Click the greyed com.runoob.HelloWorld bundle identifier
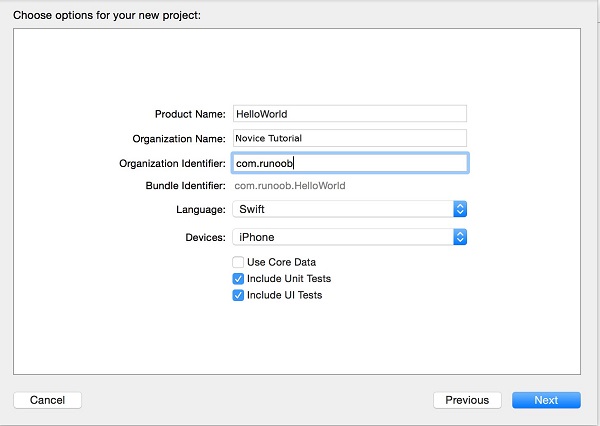The width and height of the screenshot is (600, 426). click(x=290, y=186)
